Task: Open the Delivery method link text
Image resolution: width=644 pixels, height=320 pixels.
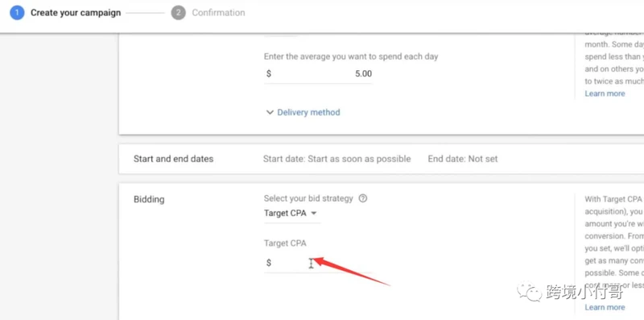Action: coord(308,112)
